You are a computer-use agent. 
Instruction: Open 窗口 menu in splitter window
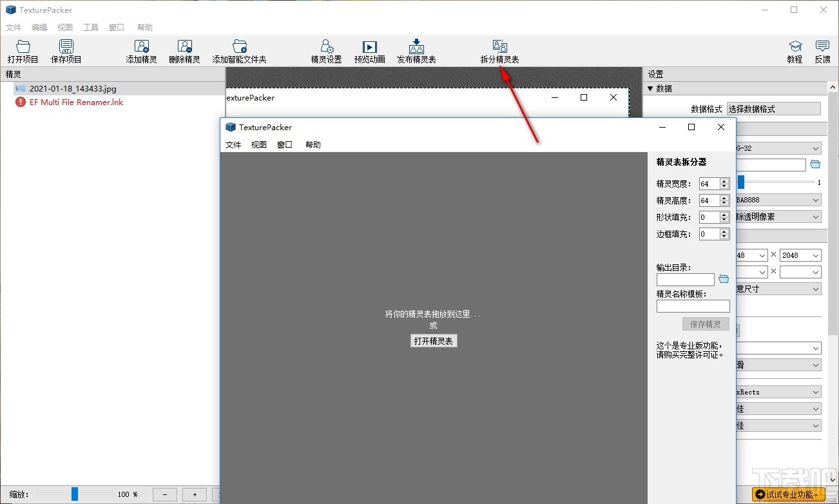tap(285, 145)
